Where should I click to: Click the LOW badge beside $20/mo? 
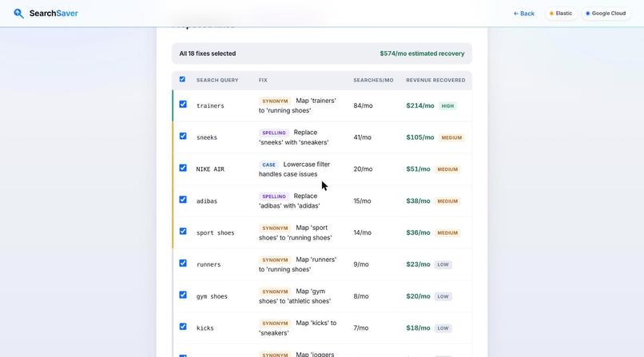coord(443,296)
